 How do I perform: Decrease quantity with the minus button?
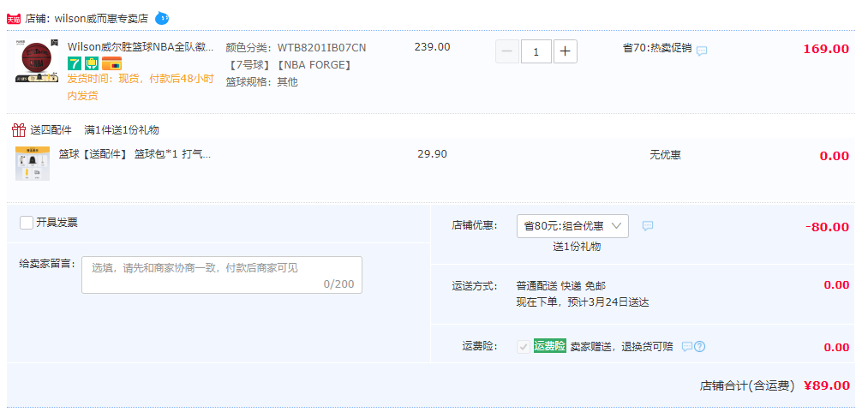click(x=507, y=51)
